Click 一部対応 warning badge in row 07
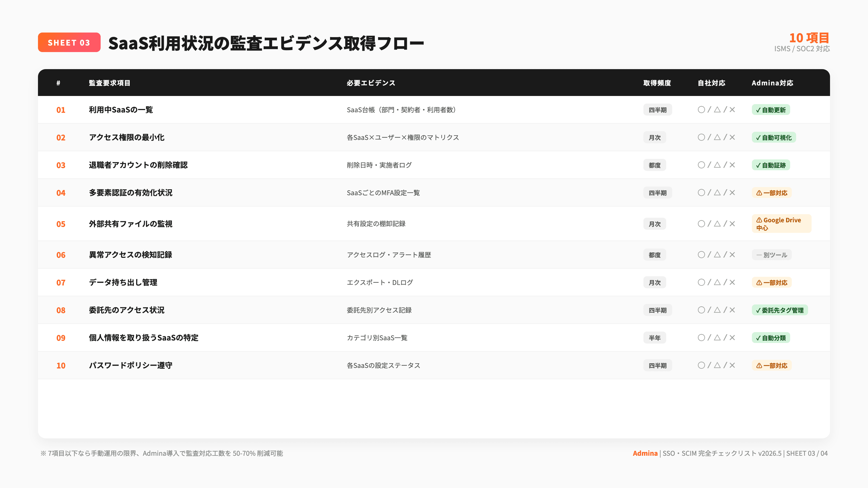 click(772, 282)
